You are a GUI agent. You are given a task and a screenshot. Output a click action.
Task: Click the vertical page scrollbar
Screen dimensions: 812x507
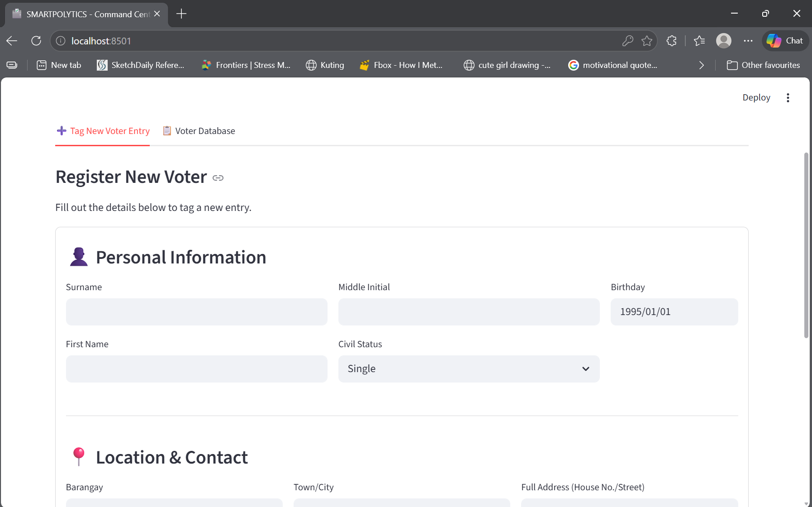tap(806, 226)
